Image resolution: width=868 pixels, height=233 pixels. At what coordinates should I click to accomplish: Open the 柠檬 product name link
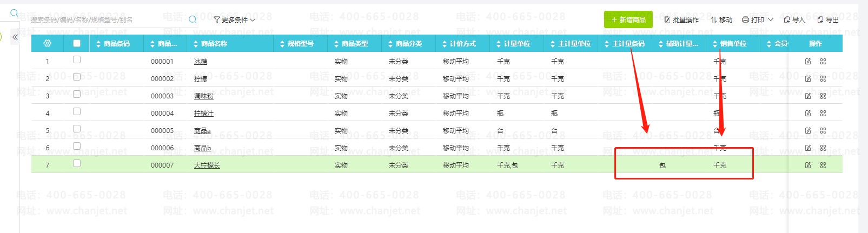click(x=200, y=79)
